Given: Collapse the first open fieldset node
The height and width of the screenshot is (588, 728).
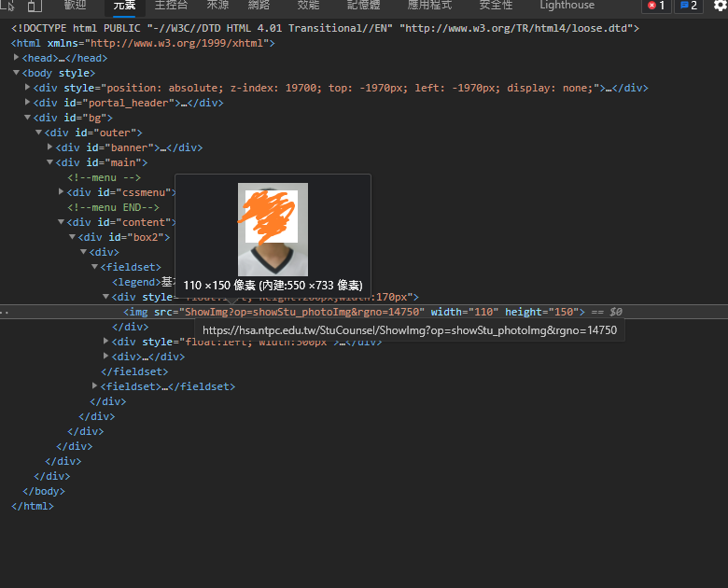Looking at the screenshot, I should pyautogui.click(x=94, y=267).
